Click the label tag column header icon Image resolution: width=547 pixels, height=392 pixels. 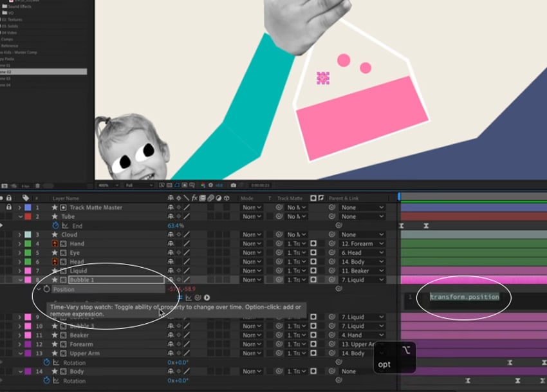pyautogui.click(x=26, y=198)
